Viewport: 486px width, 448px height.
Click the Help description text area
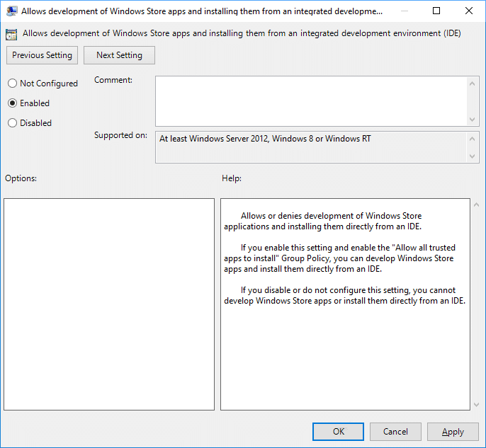[x=344, y=304]
